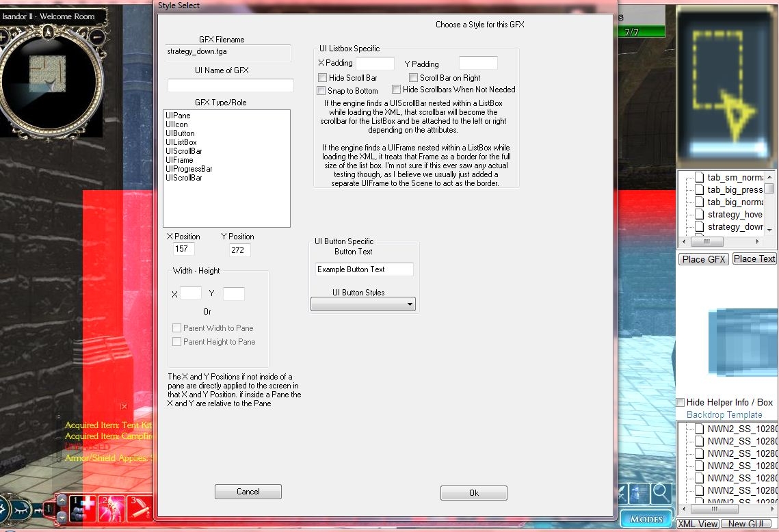Click the healing kit hotbar slot 1
The height and width of the screenshot is (532, 779).
pyautogui.click(x=81, y=507)
